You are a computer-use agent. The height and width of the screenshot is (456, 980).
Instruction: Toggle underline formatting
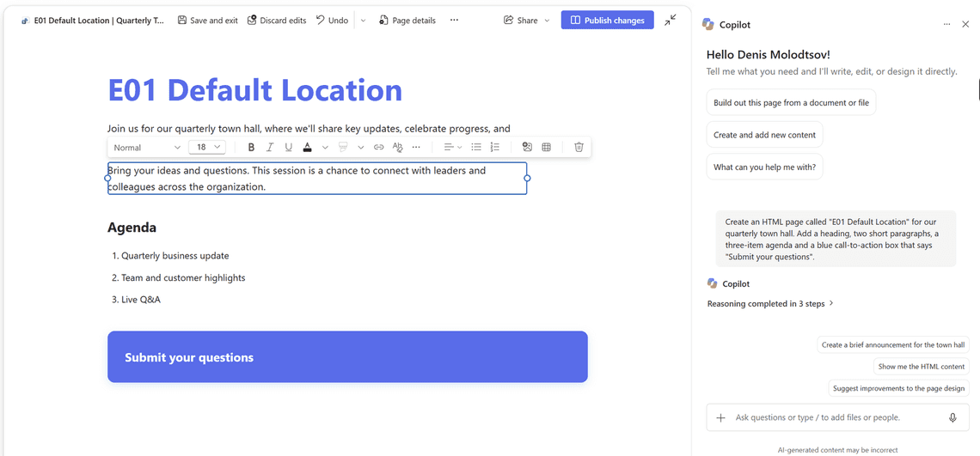[x=288, y=148]
